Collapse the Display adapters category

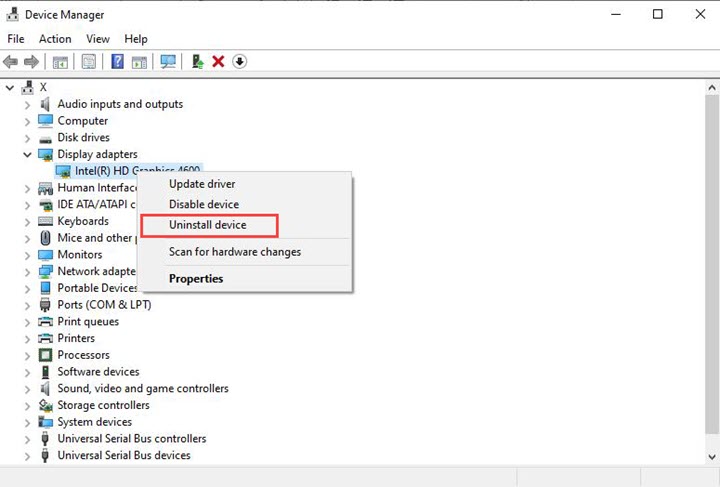[27, 155]
